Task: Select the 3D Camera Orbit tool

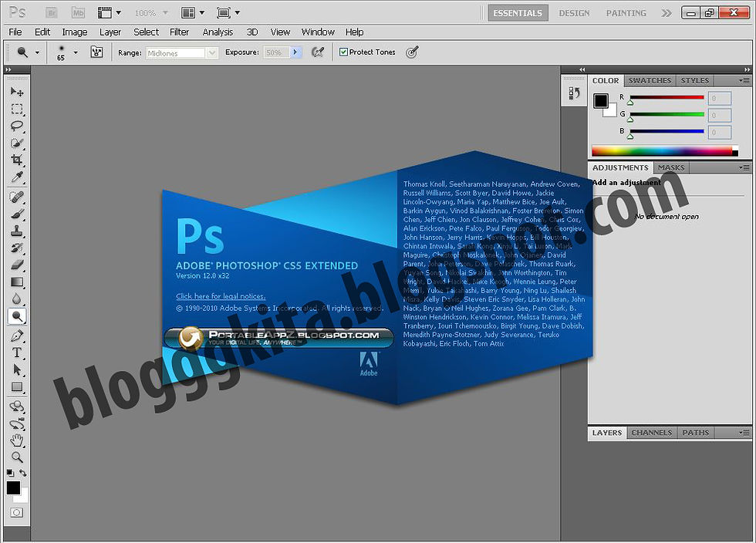Action: click(x=17, y=424)
